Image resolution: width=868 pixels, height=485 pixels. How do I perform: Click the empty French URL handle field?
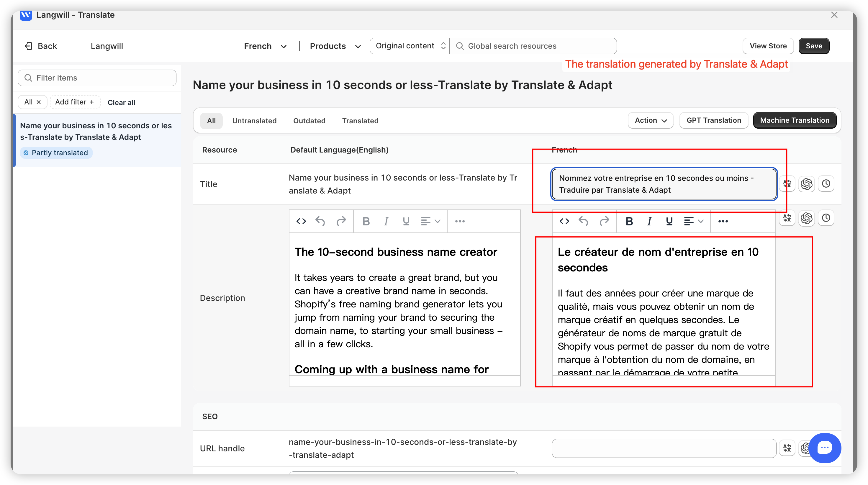coord(664,448)
